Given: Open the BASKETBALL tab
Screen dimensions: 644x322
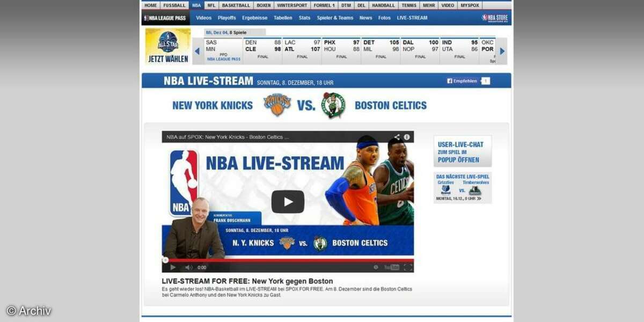Looking at the screenshot, I should click(x=236, y=5).
